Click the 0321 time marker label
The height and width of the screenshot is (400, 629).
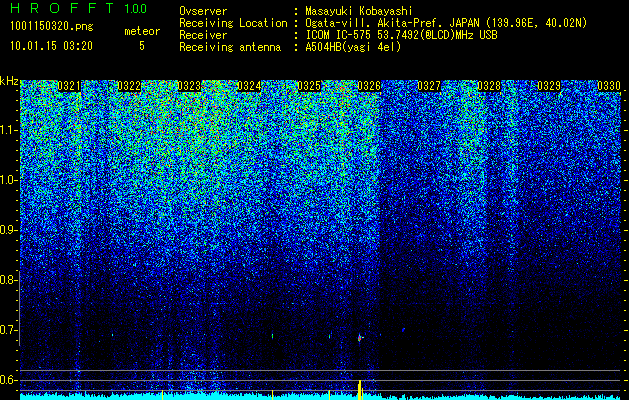69,86
